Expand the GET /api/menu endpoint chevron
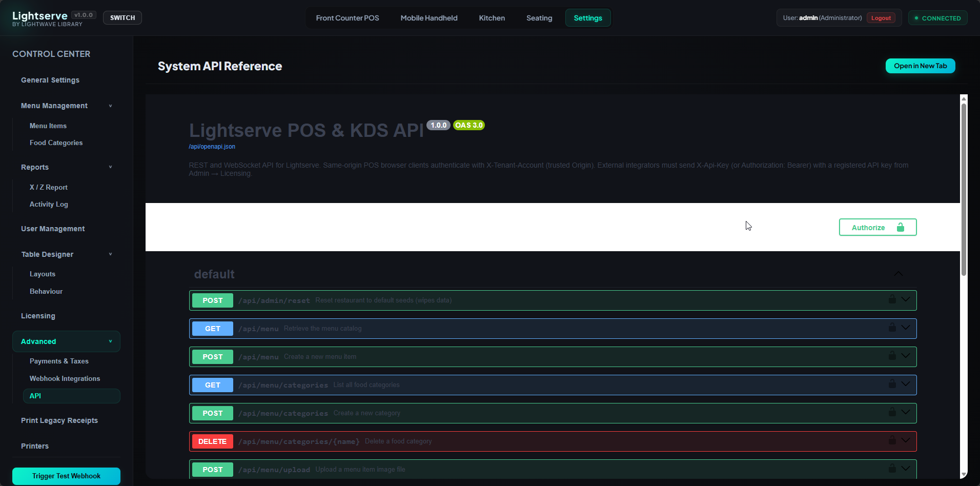The height and width of the screenshot is (486, 980). click(906, 328)
